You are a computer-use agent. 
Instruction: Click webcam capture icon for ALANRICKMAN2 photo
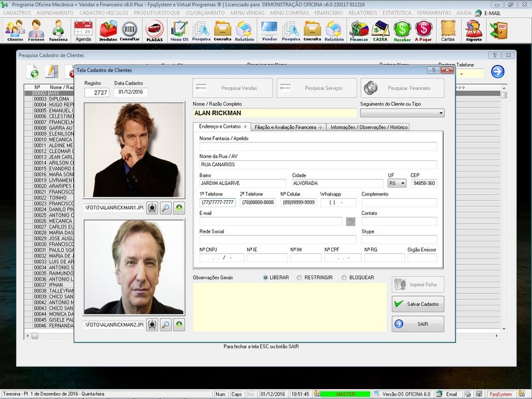[152, 325]
